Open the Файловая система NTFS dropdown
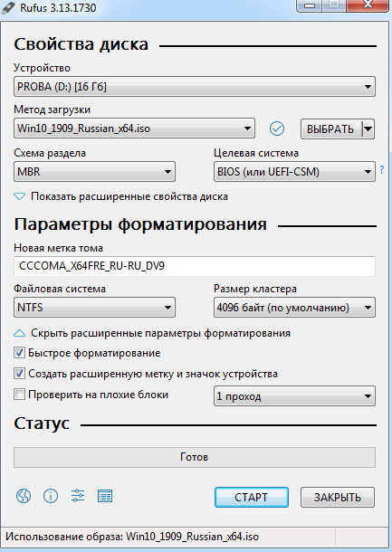Screen dimensions: 392x552 (94, 308)
